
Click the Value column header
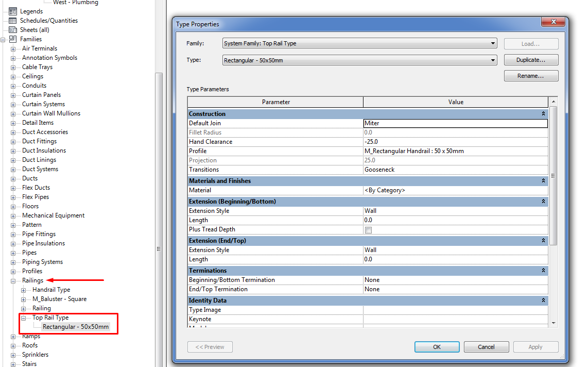[x=456, y=102]
